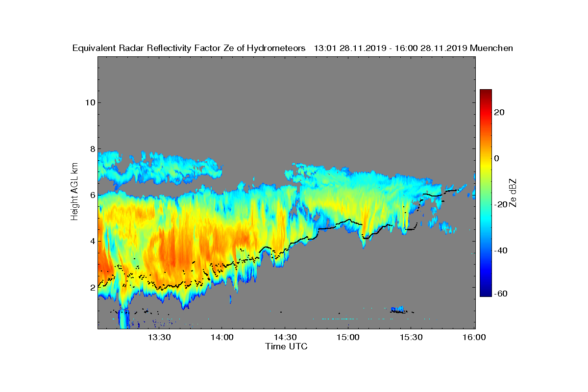Click the height tick label '4'
The width and height of the screenshot is (588, 392).
point(92,241)
